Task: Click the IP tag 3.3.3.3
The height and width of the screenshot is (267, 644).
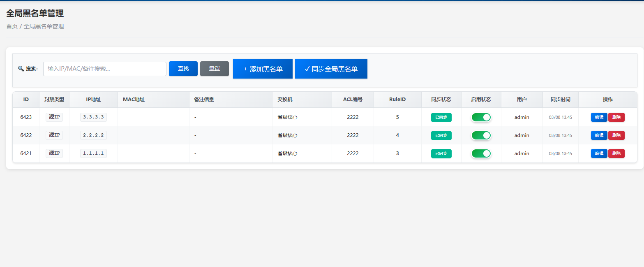Action: [x=93, y=117]
